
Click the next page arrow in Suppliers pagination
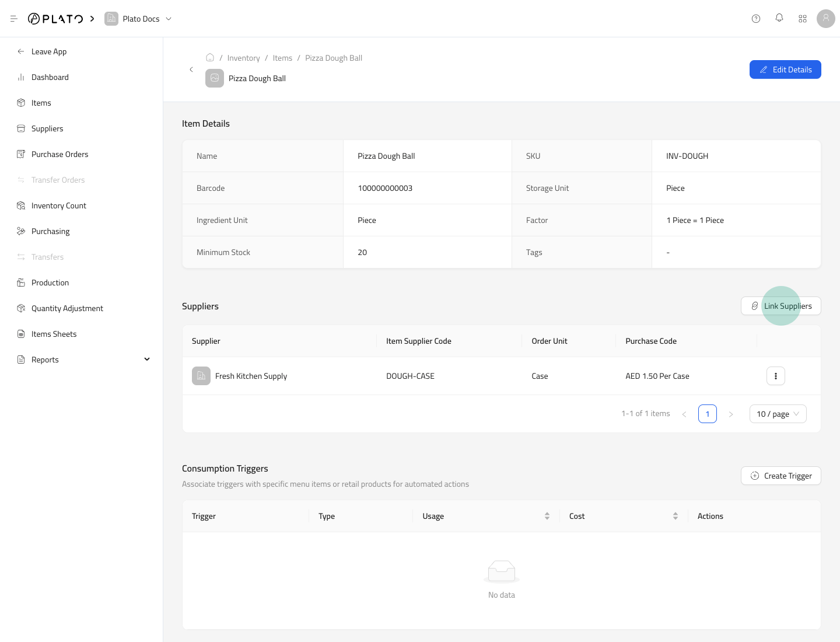point(731,414)
